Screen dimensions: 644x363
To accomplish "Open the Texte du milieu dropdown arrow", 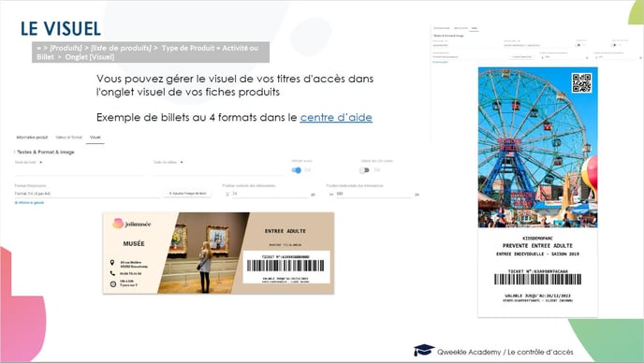I will click(x=182, y=163).
